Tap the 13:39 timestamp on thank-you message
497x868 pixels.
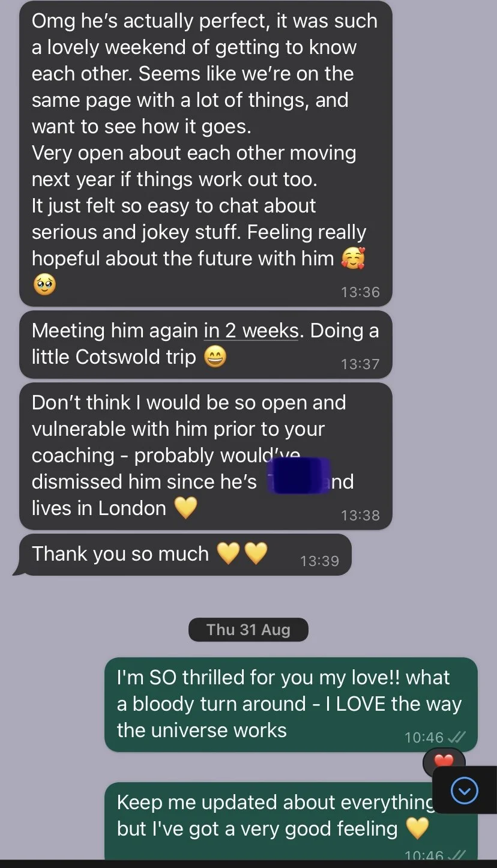coord(319,561)
